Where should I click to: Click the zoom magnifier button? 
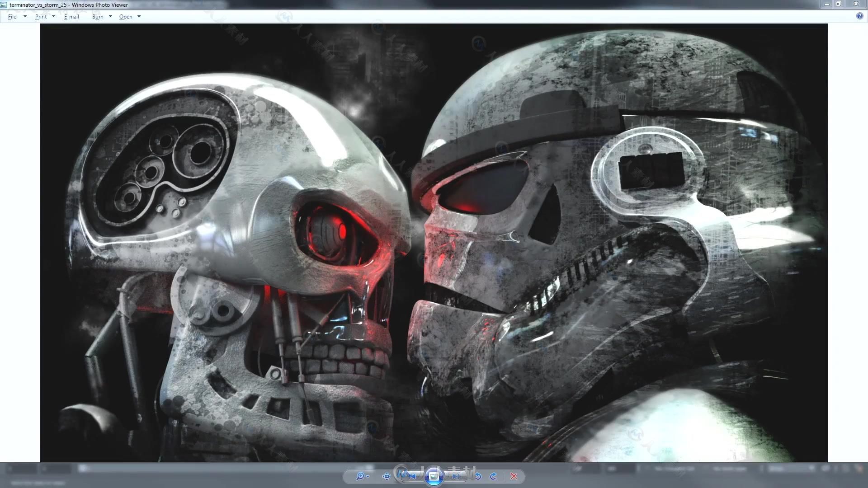[x=360, y=476]
